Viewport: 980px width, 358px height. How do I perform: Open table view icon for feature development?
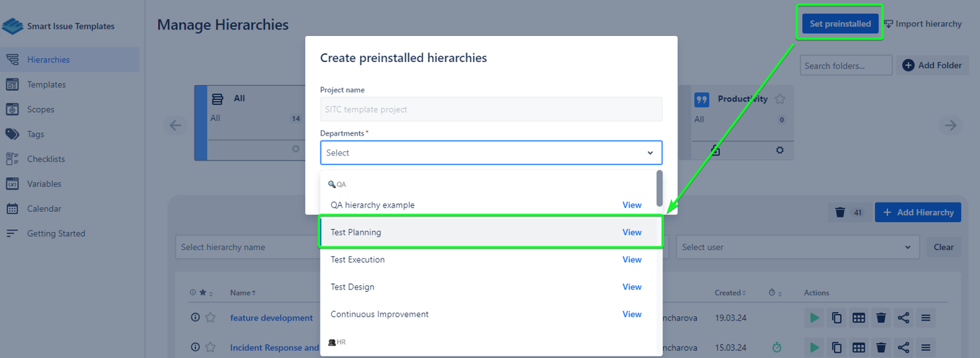pos(858,318)
